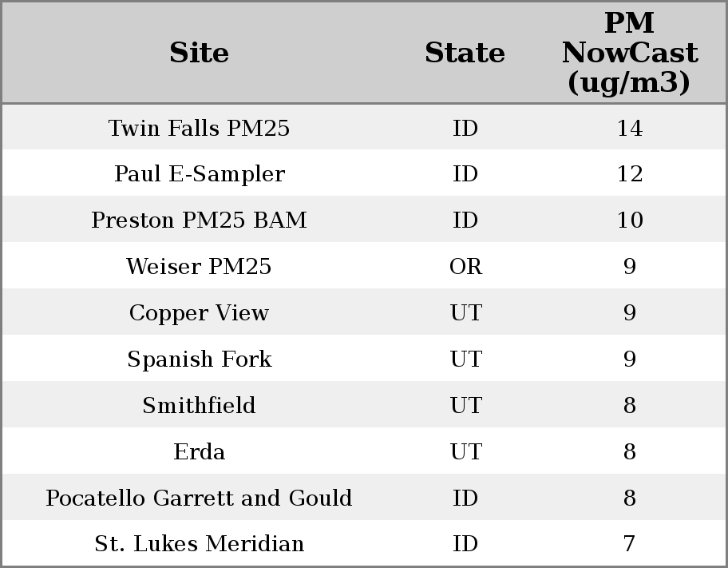Select the Erda site cell
The image size is (728, 568).
click(199, 452)
